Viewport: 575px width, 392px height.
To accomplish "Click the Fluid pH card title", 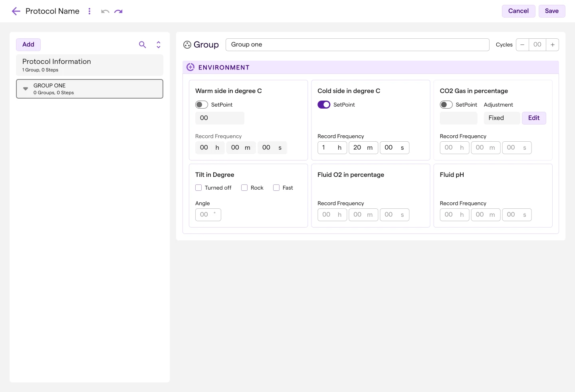I will tap(452, 175).
